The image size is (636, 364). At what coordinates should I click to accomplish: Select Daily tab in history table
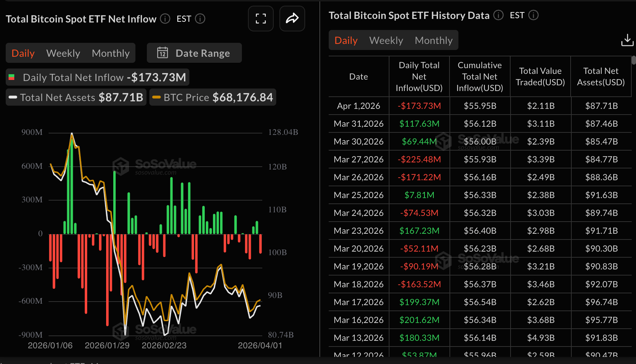click(346, 40)
